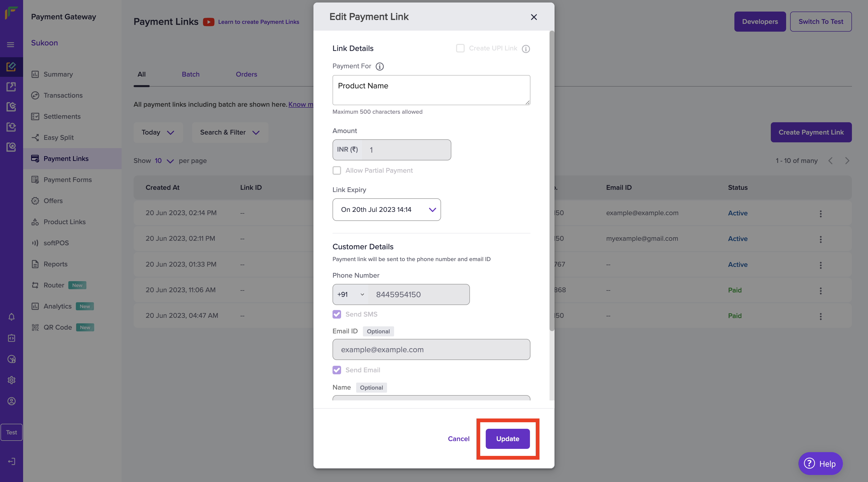This screenshot has width=868, height=482.
Task: Enable the Allow Partial Payment checkbox
Action: click(x=337, y=170)
